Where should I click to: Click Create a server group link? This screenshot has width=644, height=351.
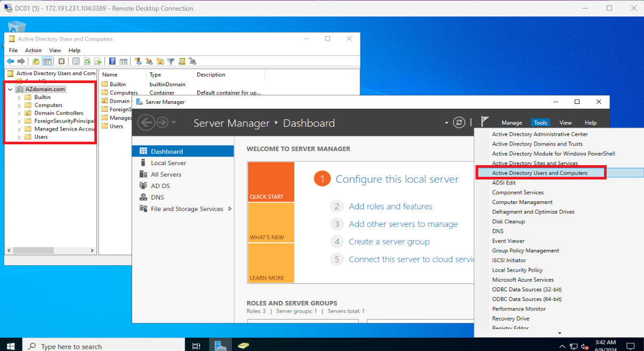click(389, 241)
